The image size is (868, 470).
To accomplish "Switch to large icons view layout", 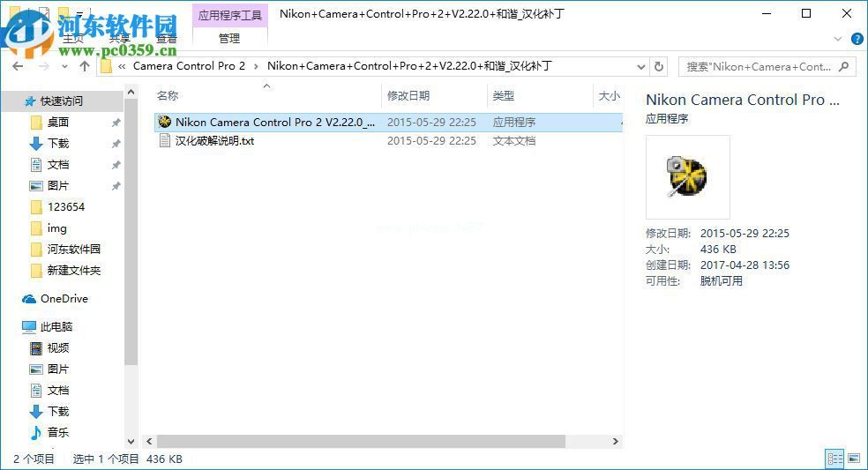I will point(854,459).
